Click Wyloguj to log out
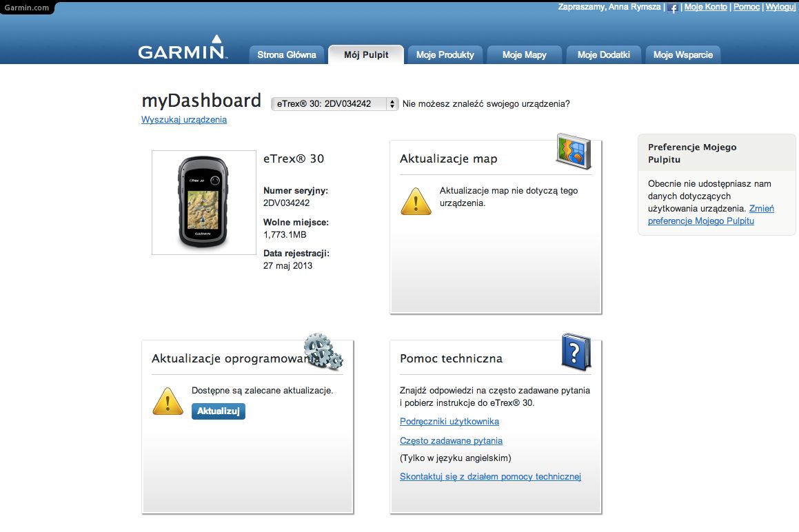The height and width of the screenshot is (532, 799). click(x=780, y=7)
